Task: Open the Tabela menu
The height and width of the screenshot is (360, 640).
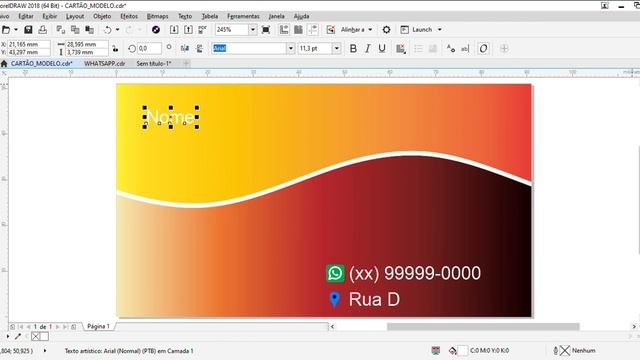Action: coord(210,16)
